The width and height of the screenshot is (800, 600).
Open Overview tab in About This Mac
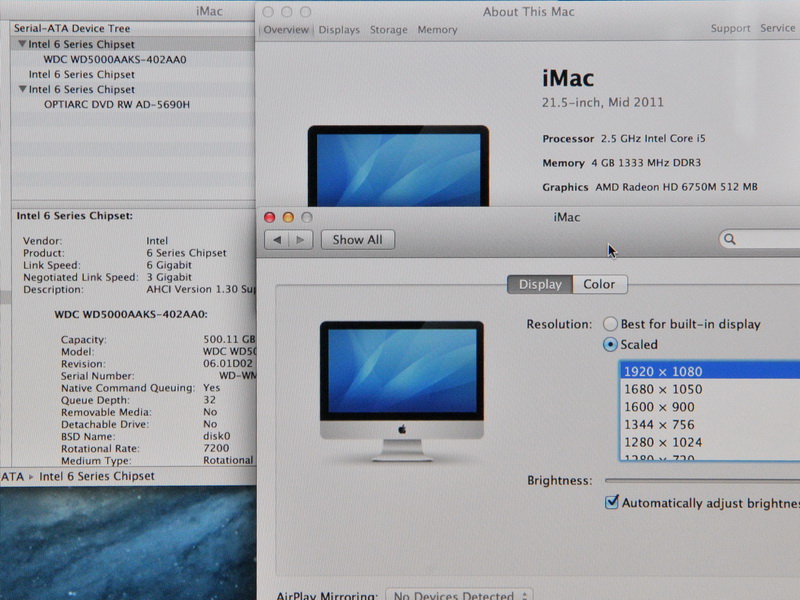tap(286, 30)
